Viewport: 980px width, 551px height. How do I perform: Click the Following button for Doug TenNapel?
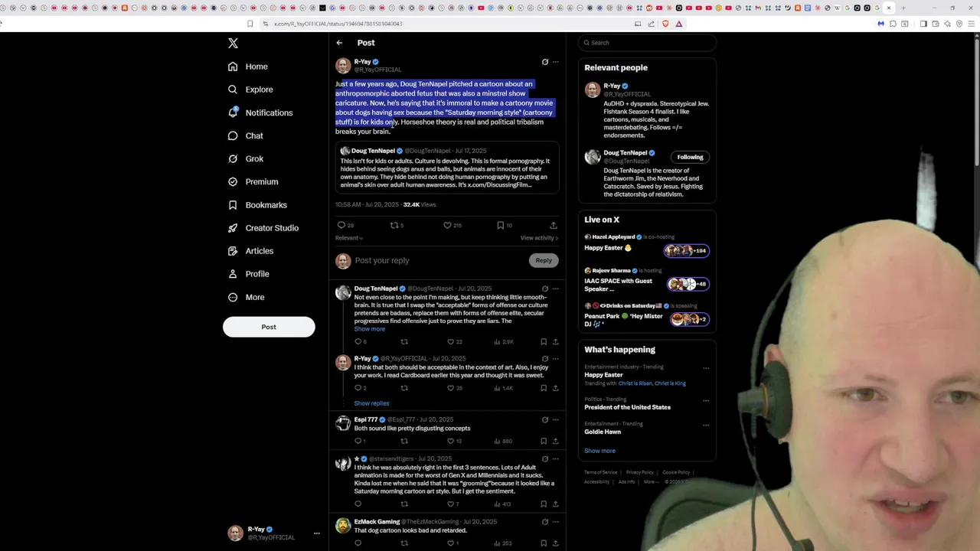(x=689, y=157)
